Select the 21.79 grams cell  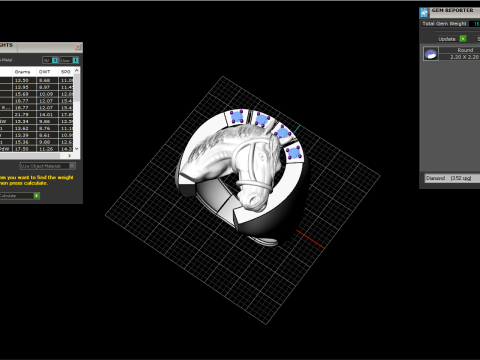[x=24, y=115]
